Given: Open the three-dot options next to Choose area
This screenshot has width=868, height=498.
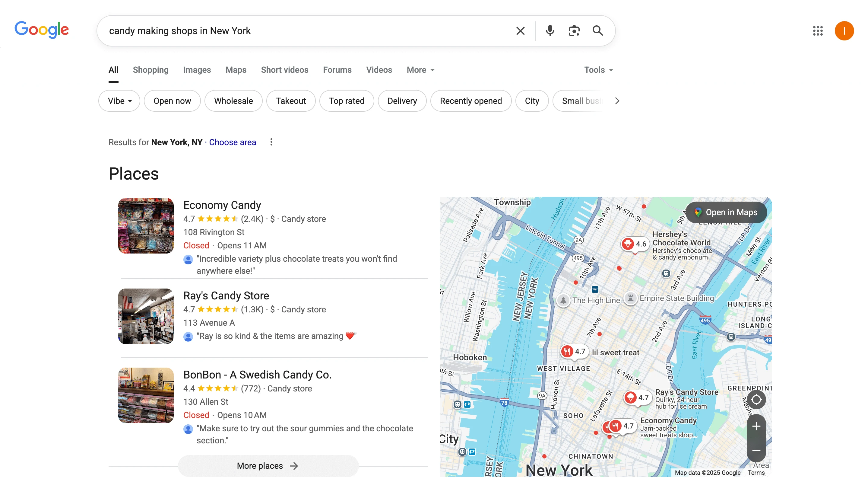Looking at the screenshot, I should click(271, 142).
